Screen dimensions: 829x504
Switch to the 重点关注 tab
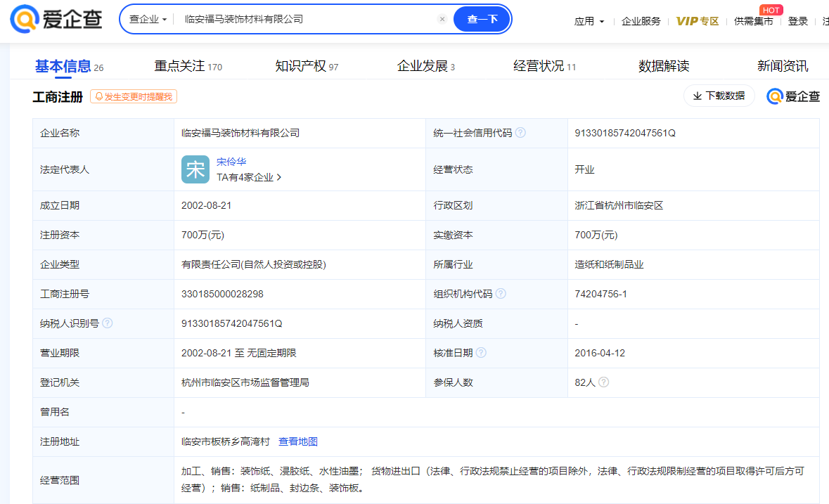(188, 66)
